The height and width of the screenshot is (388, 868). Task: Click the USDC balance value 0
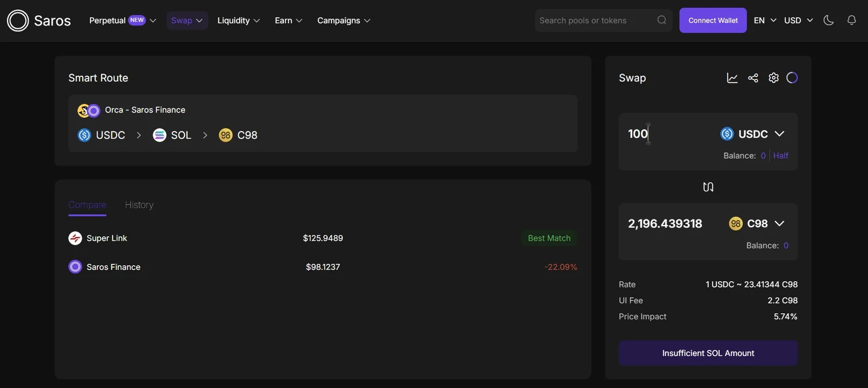click(x=763, y=156)
